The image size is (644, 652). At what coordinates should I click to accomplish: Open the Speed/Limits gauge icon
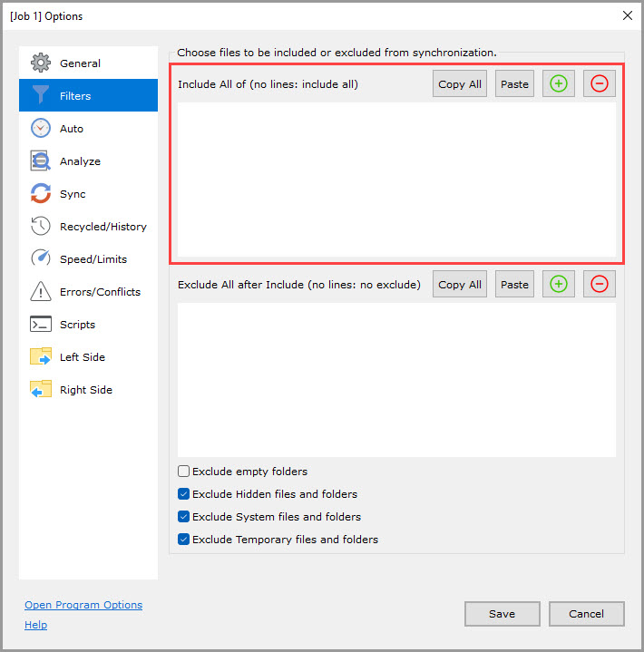pyautogui.click(x=41, y=259)
